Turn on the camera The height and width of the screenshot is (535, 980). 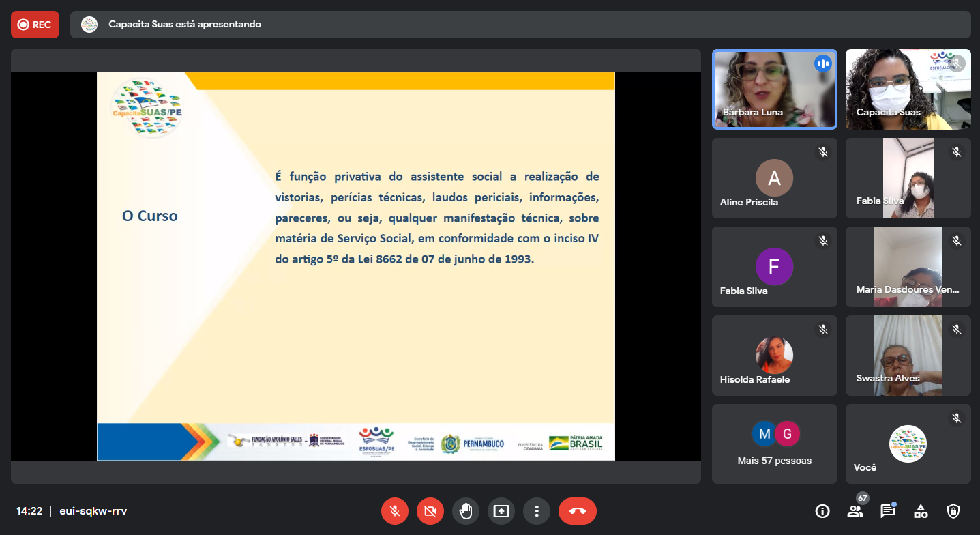click(x=430, y=511)
